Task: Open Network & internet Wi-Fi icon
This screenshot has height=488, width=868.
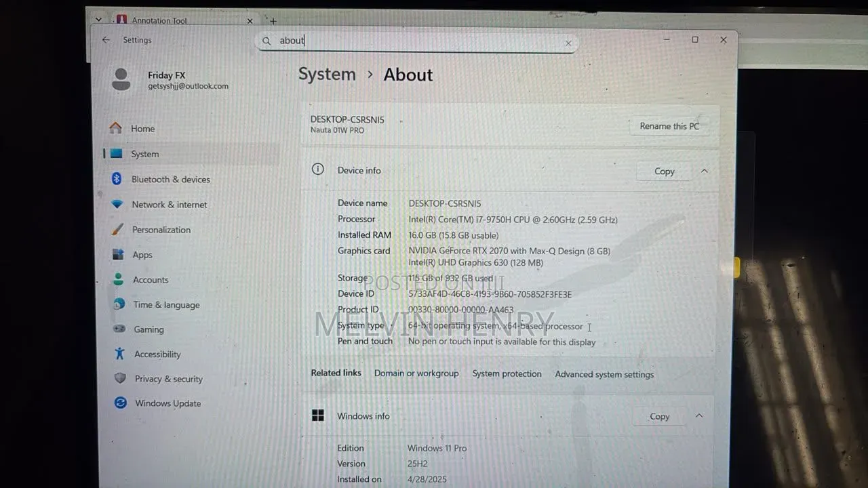Action: tap(117, 204)
